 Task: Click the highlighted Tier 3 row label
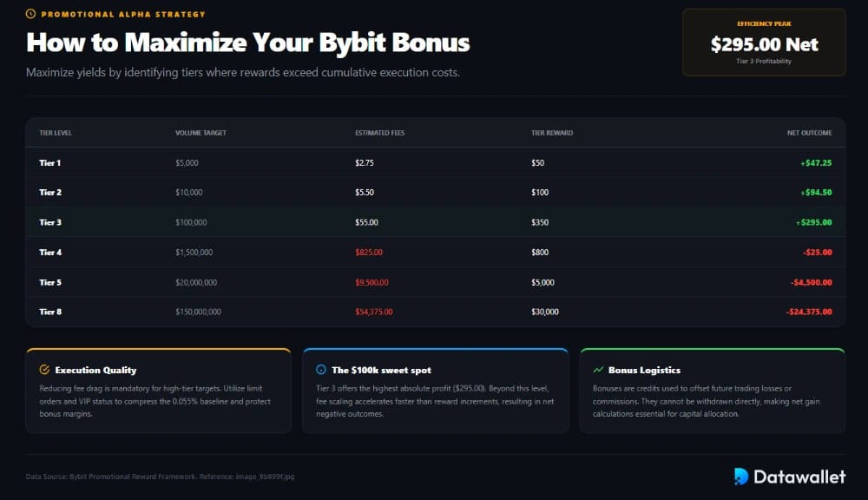click(50, 222)
